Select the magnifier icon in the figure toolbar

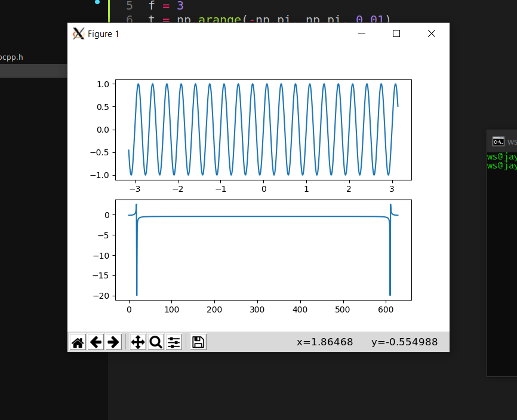click(155, 342)
